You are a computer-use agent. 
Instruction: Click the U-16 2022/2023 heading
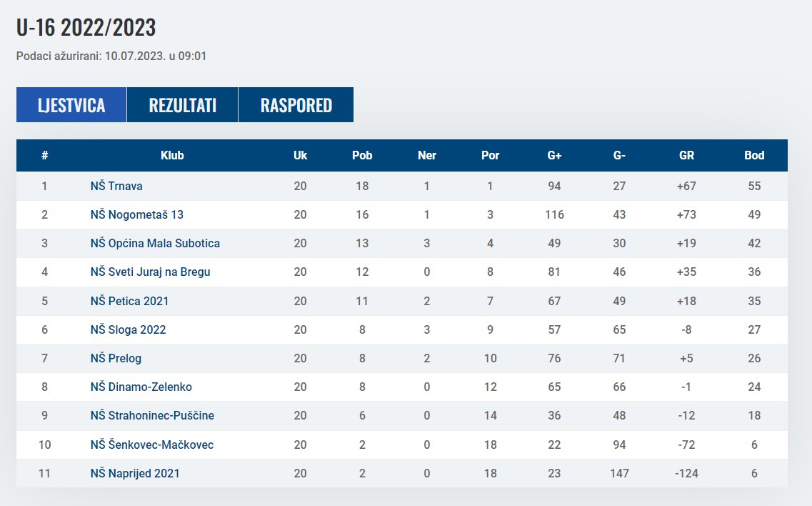point(86,27)
